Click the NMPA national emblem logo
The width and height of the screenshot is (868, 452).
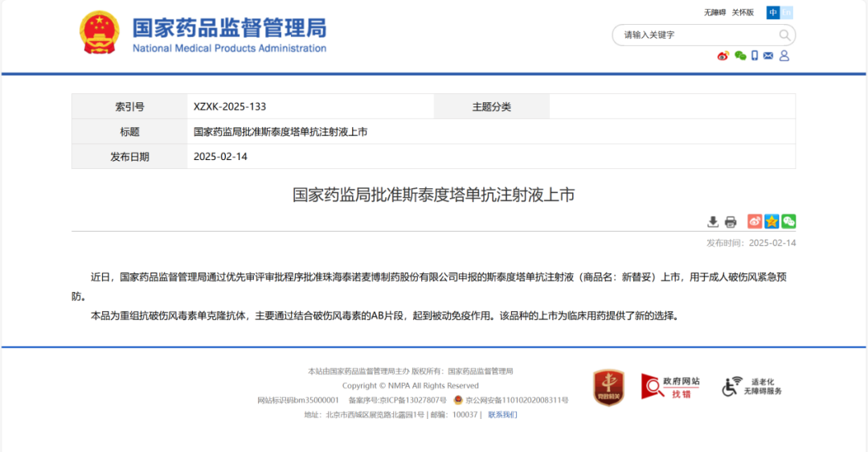[99, 33]
